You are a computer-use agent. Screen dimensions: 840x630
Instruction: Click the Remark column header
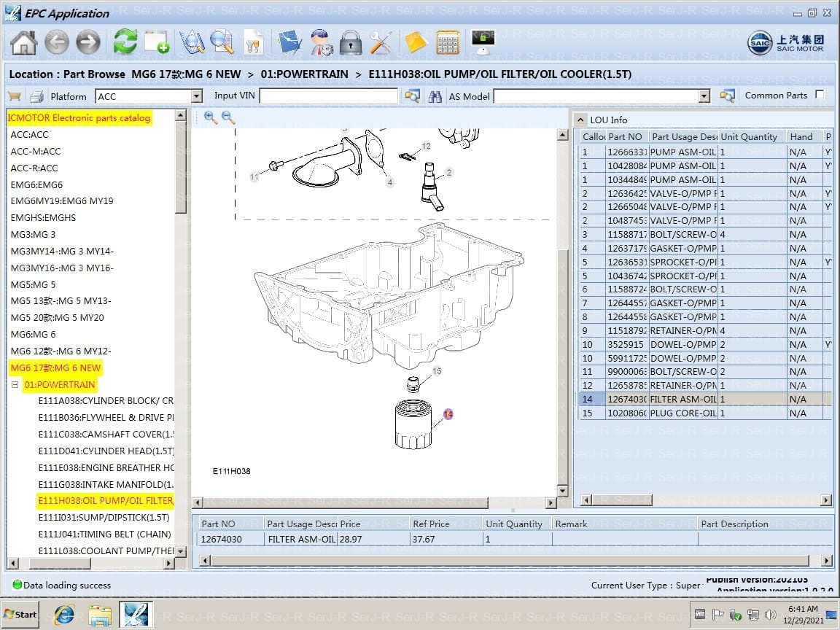625,524
